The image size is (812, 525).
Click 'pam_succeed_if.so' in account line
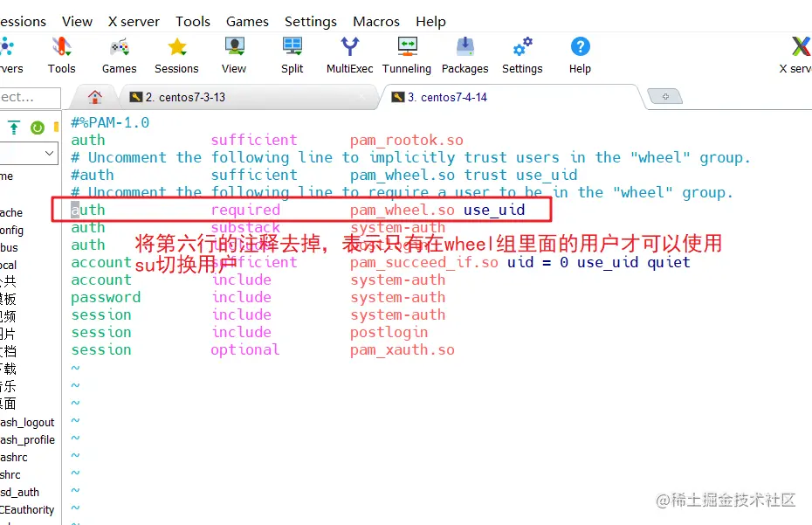424,263
